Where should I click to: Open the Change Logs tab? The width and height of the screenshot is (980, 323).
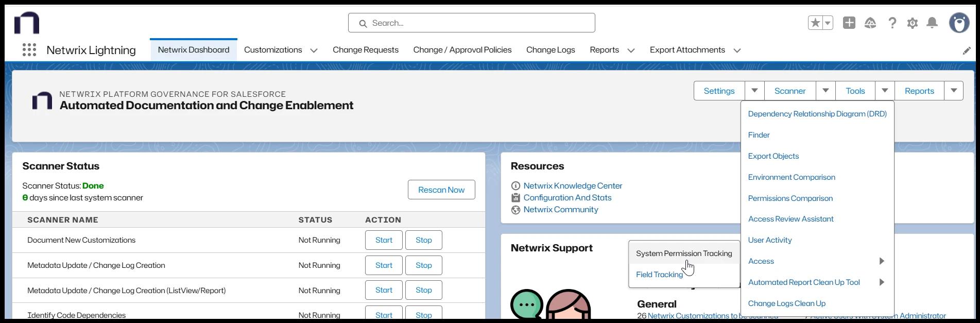(551, 50)
